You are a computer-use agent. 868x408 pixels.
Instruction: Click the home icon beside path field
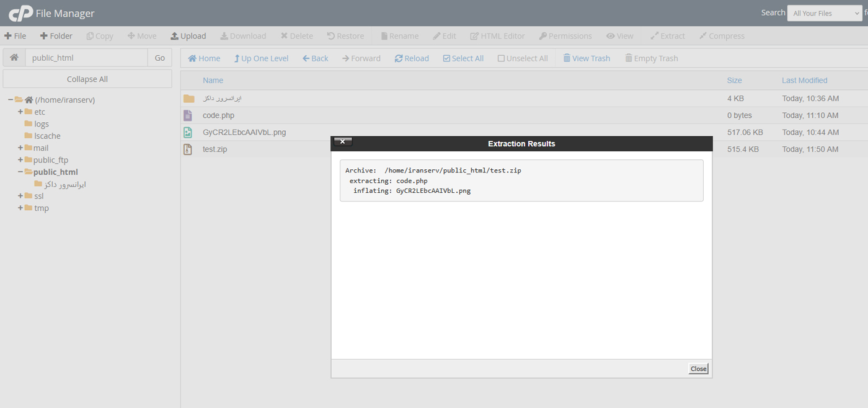pos(14,58)
